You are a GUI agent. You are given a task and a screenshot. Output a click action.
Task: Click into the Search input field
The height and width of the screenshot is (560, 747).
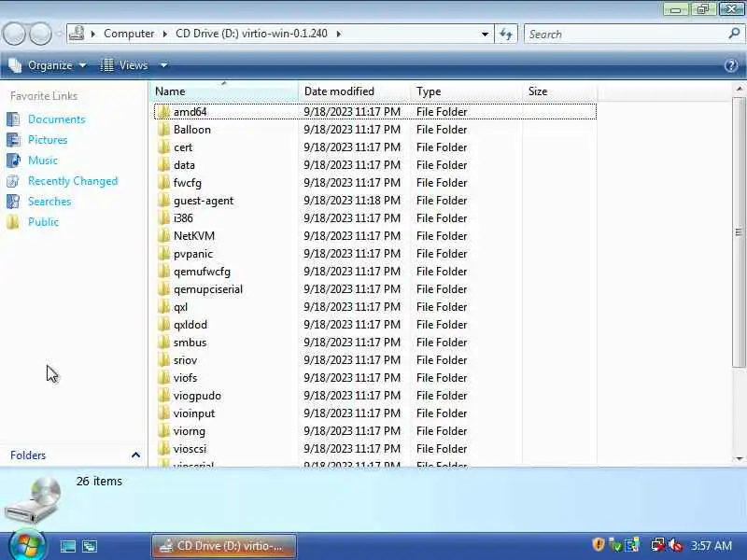coord(626,34)
